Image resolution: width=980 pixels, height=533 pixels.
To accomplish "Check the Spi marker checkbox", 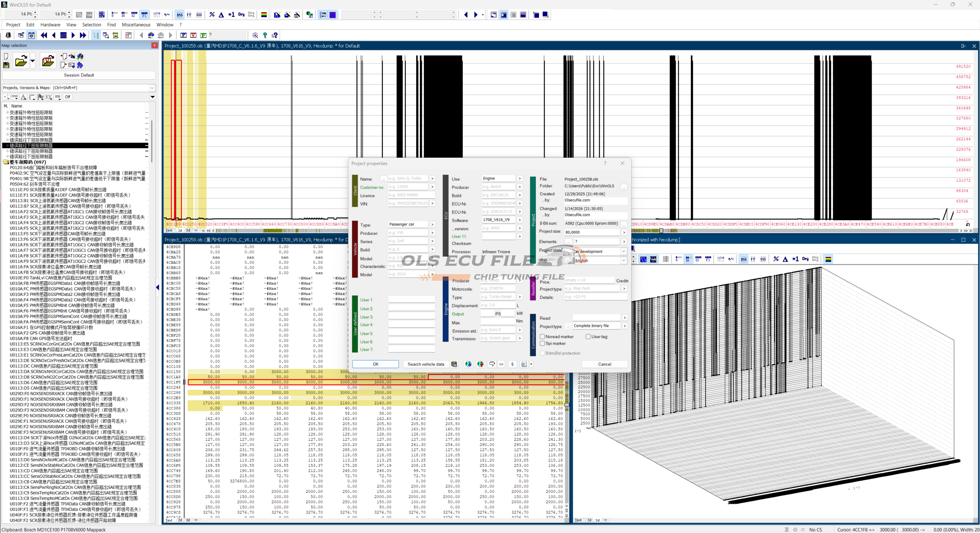I will 542,343.
